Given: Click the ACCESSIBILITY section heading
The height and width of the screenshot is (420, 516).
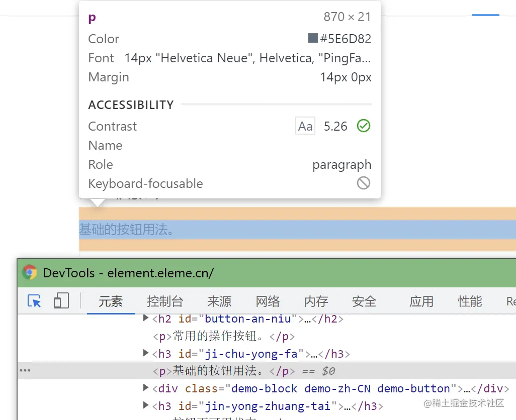Looking at the screenshot, I should [x=131, y=105].
